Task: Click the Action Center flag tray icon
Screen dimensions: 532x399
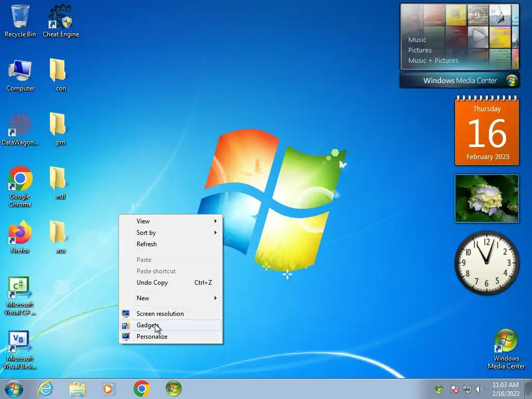Action: pos(454,389)
